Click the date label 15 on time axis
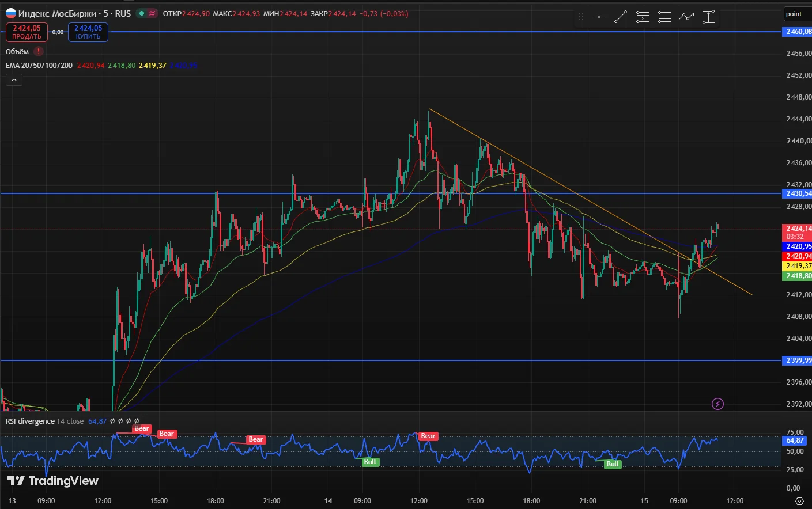The height and width of the screenshot is (509, 812). [x=644, y=500]
